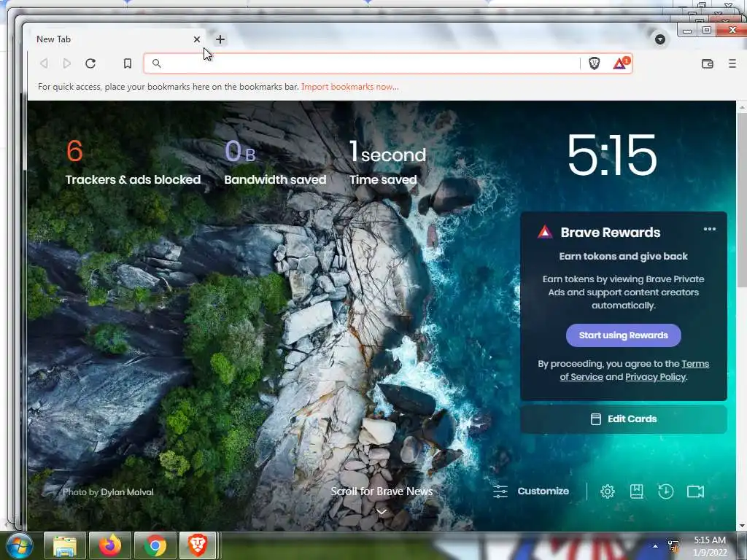Open Brave Rewards triangle icon in address bar

pyautogui.click(x=621, y=63)
